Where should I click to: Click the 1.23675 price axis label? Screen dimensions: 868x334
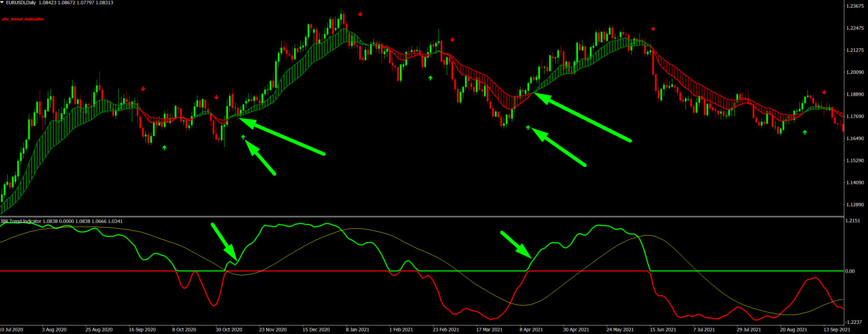click(855, 6)
